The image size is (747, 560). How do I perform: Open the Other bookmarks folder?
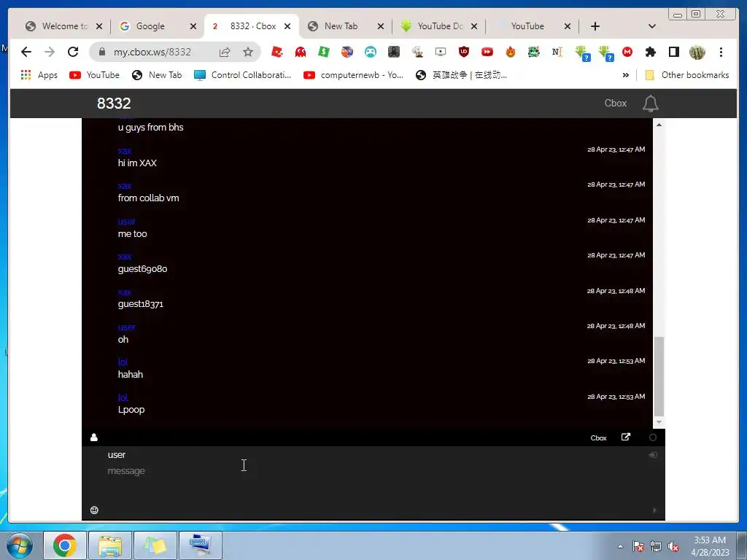tap(687, 75)
